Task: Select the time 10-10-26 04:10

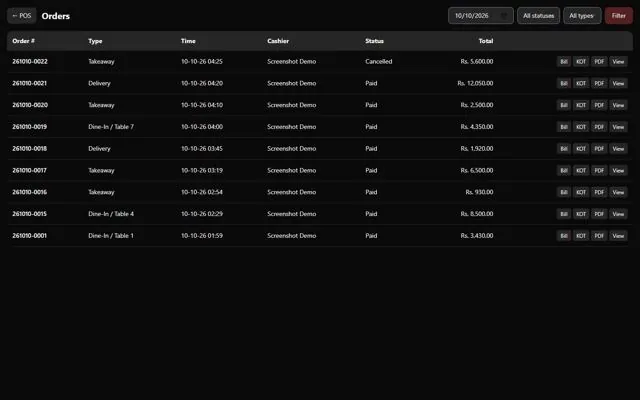Action: click(202, 105)
